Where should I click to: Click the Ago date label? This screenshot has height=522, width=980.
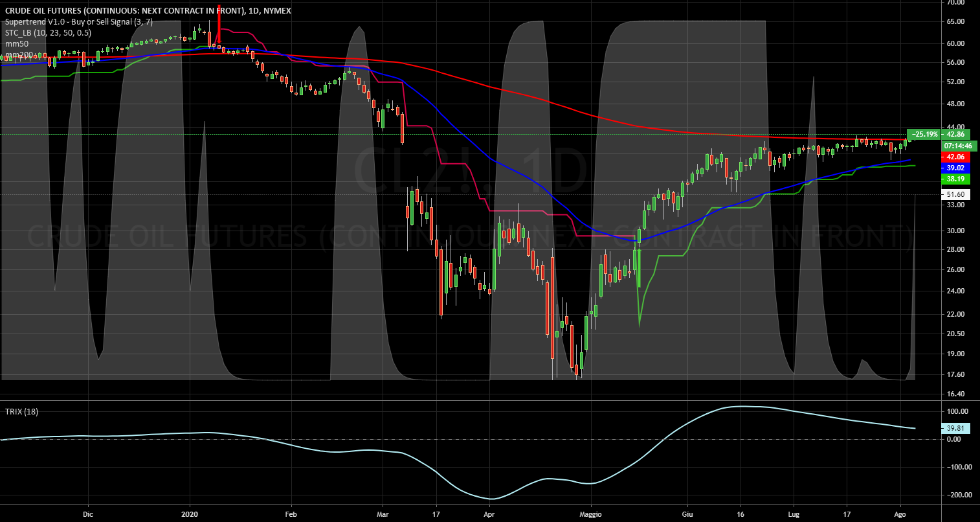tap(901, 514)
